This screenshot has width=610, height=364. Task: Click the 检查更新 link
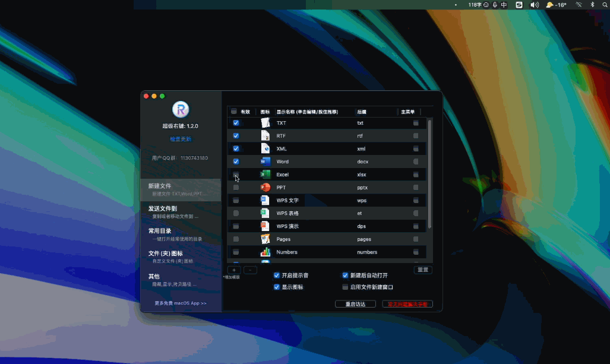(x=181, y=139)
